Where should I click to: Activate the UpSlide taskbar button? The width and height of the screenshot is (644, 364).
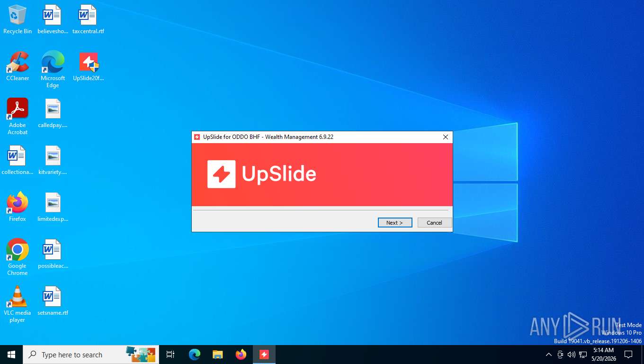click(x=264, y=355)
